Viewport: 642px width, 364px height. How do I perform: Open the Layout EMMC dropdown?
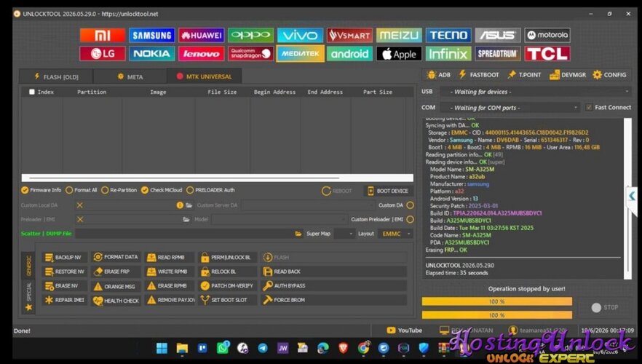(x=395, y=234)
